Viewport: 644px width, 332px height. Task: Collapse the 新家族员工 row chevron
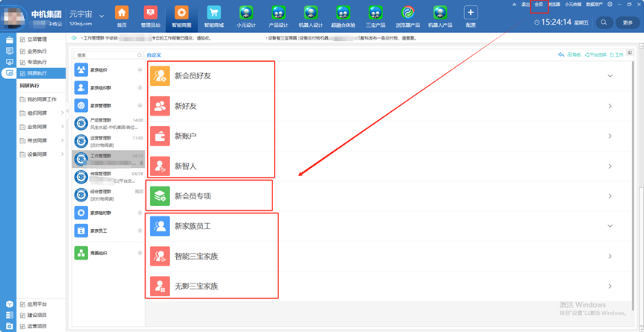click(610, 226)
